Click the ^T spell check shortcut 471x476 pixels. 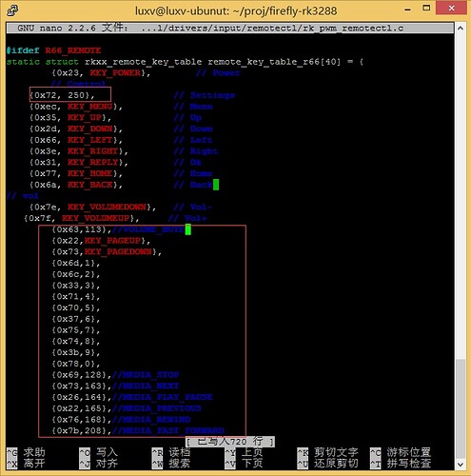[401, 464]
